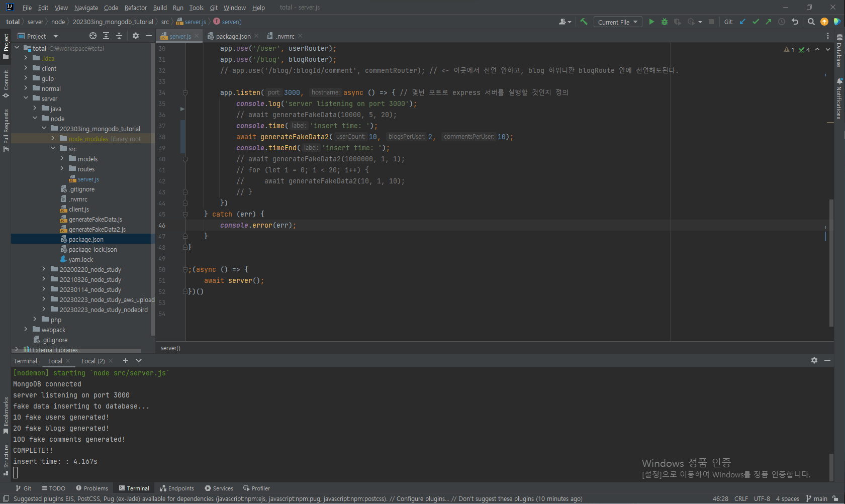This screenshot has width=845, height=504.
Task: Start debugging with the bug icon
Action: point(665,22)
